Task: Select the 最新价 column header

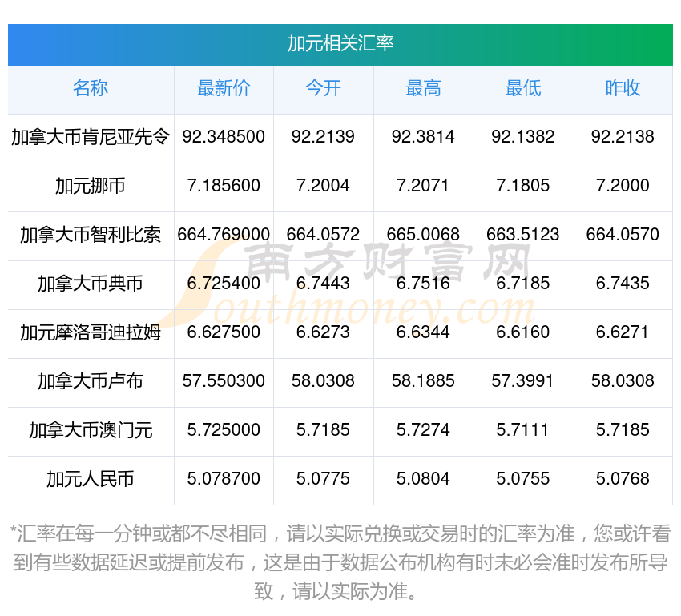Action: 224,88
